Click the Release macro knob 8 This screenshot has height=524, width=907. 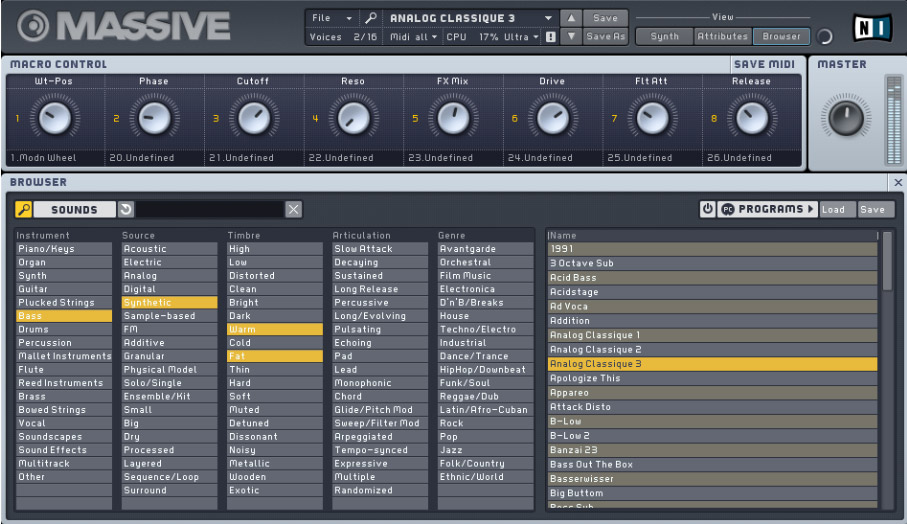point(751,118)
